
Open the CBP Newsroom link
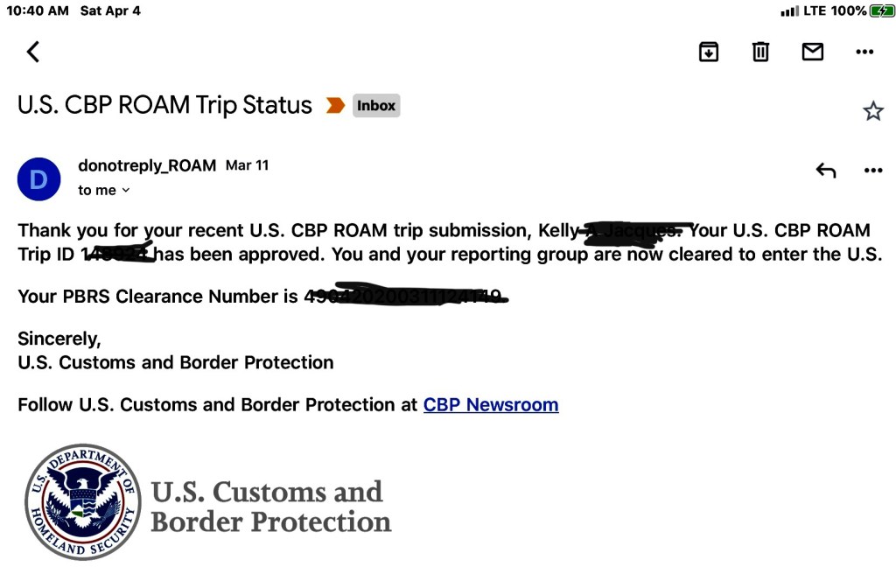(491, 405)
